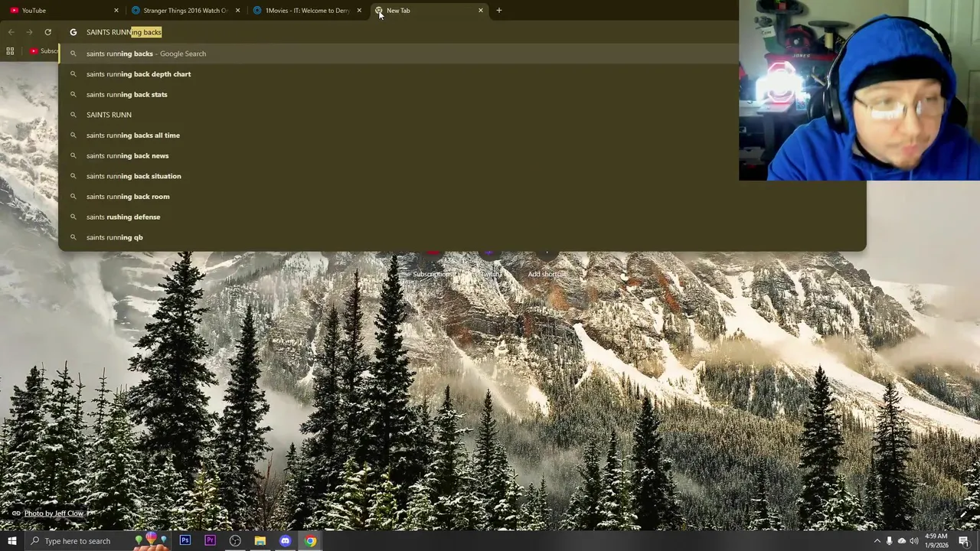Close the YouTube tab
This screenshot has width=980, height=551.
[116, 11]
